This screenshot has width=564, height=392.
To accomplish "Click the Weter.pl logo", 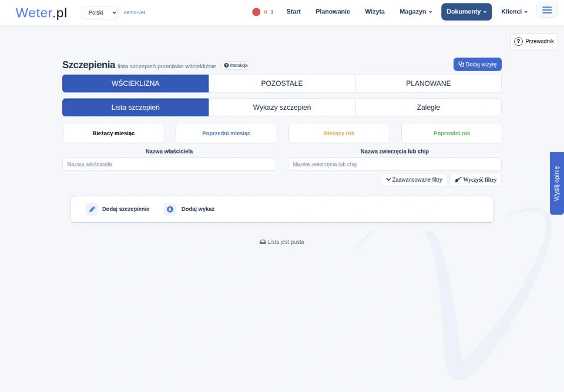I will pyautogui.click(x=41, y=12).
